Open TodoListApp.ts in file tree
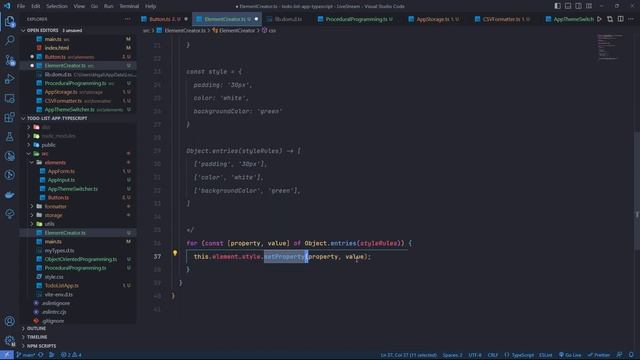This screenshot has height=360, width=640. pyautogui.click(x=62, y=286)
